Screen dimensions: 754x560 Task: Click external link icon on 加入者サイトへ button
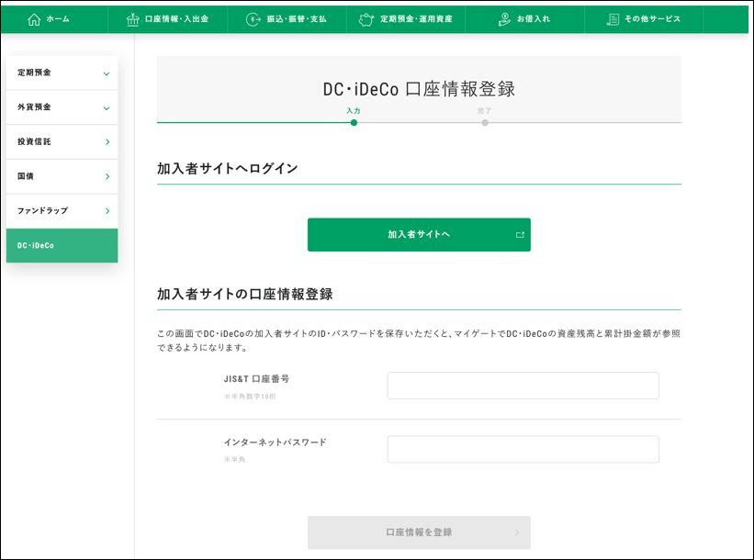(x=520, y=235)
